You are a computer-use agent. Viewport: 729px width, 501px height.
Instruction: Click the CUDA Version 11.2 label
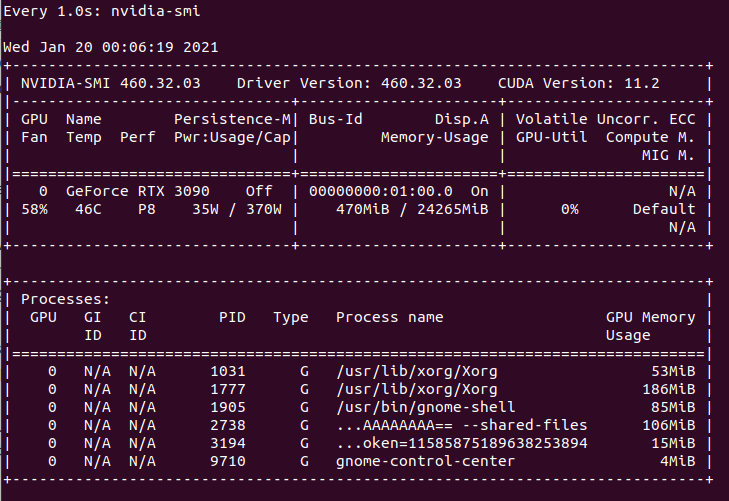(578, 83)
